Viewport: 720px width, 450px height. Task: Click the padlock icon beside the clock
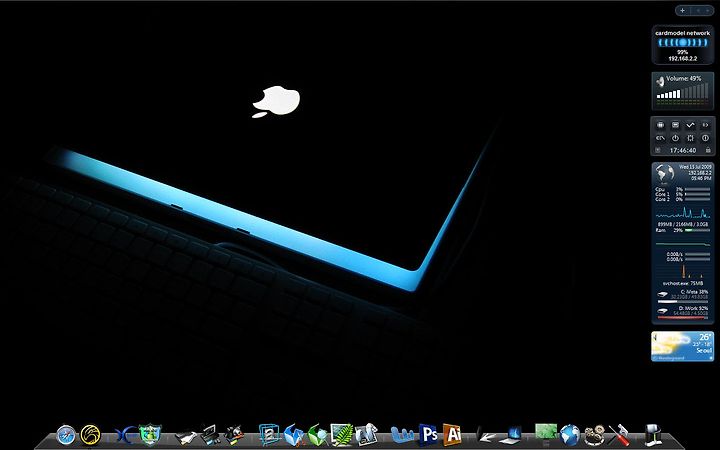[708, 150]
